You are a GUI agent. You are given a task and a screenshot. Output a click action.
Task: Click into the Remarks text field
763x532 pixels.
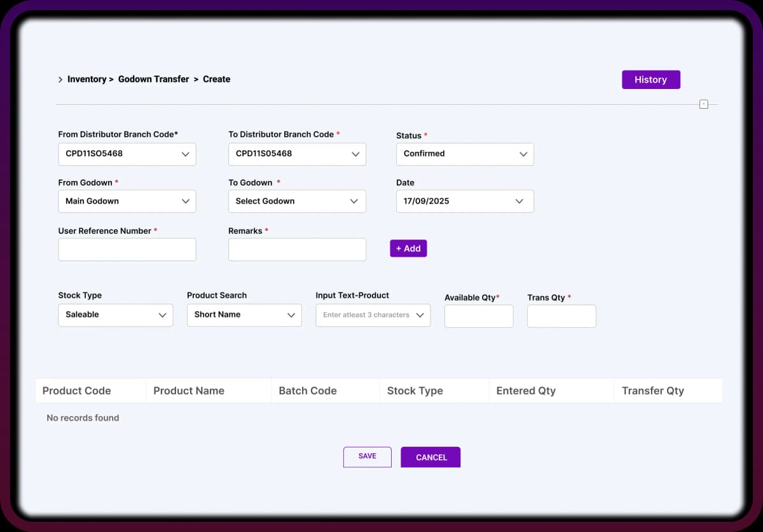(x=297, y=250)
